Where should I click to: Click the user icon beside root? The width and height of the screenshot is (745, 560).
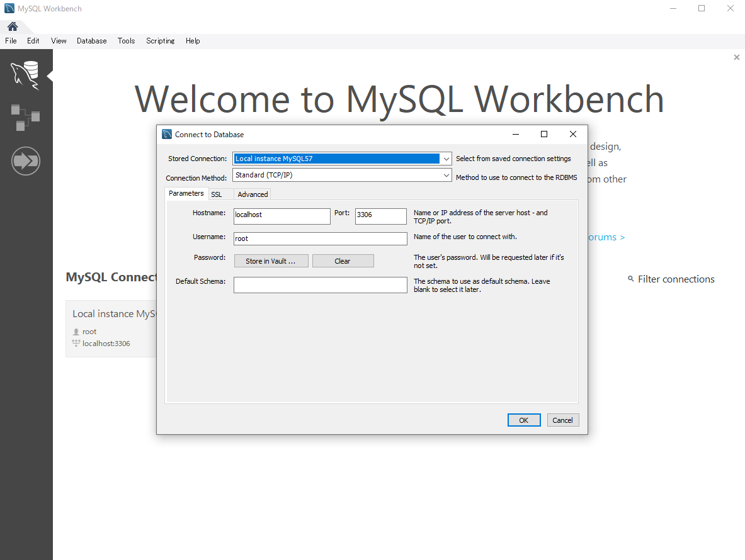point(76,332)
